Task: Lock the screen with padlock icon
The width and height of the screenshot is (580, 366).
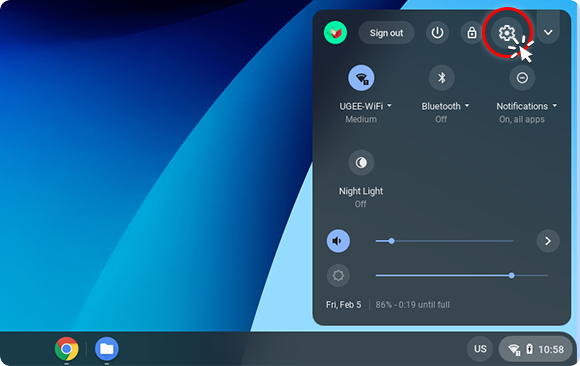Action: pos(472,33)
